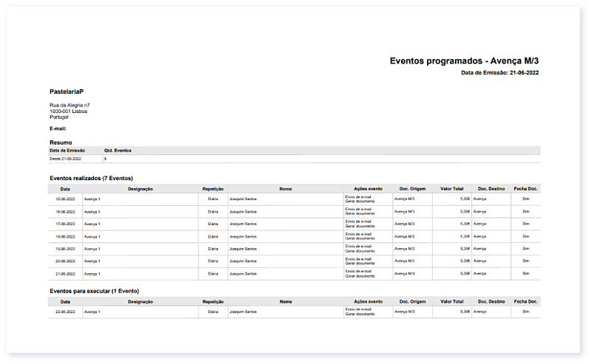The image size is (591, 364).
Task: Click the address line 'Rua da Alegria n7'
Action: tap(69, 106)
